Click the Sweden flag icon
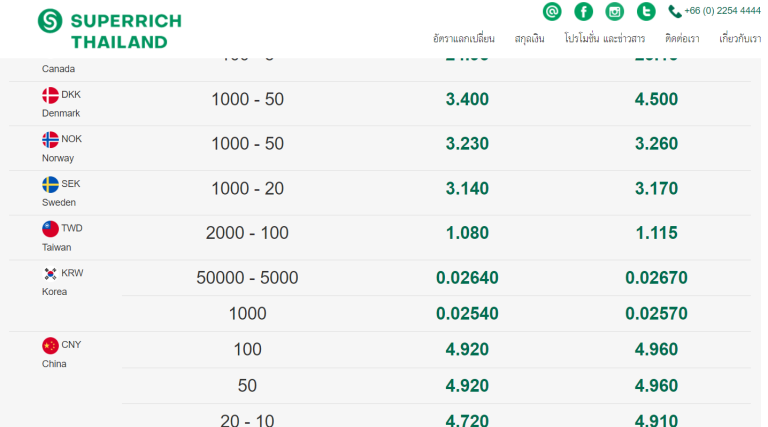768x427 pixels. [x=50, y=184]
